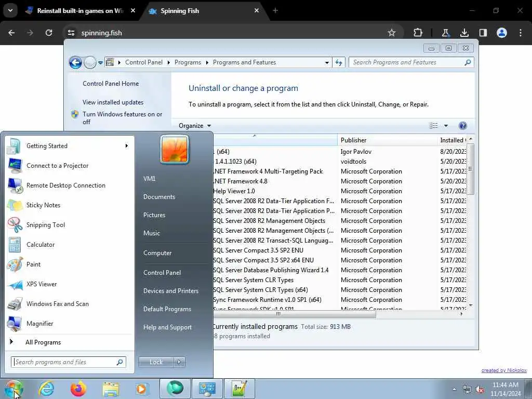Select SQL Server Database Publishing Wizard 1.4

(340, 270)
